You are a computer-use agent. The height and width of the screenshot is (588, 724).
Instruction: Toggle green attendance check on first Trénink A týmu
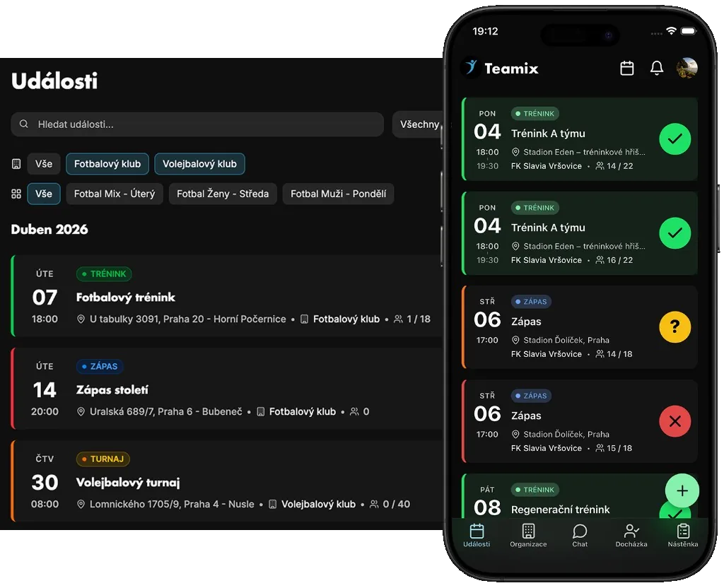click(x=675, y=139)
